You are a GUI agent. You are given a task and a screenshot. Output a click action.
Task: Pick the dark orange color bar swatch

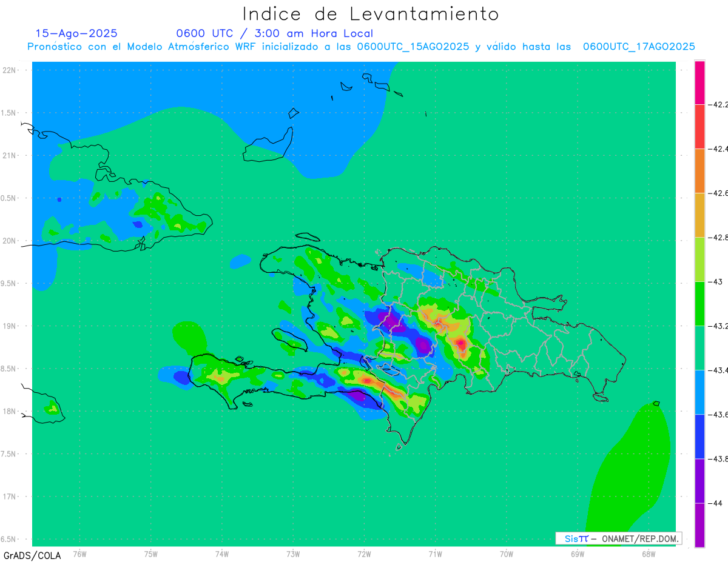tap(699, 170)
